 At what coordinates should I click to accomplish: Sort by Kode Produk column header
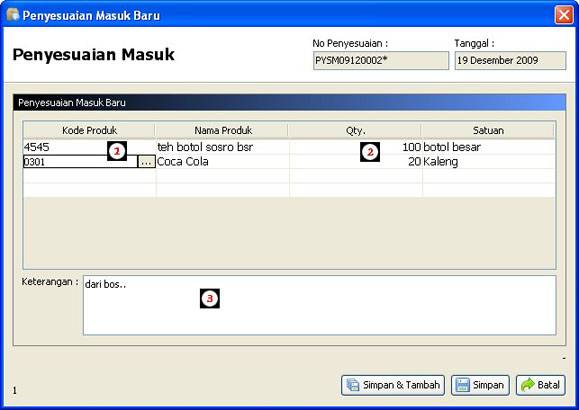pyautogui.click(x=89, y=130)
